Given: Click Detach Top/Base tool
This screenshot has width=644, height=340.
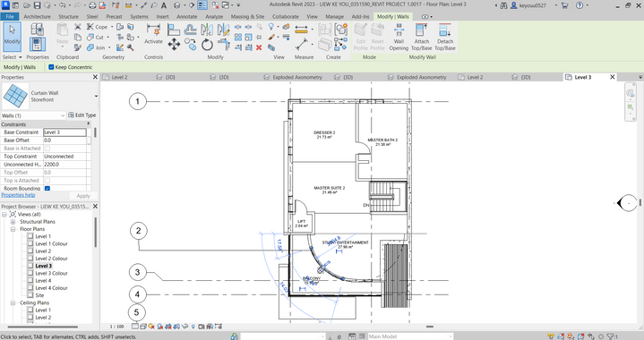Looking at the screenshot, I should 445,37.
